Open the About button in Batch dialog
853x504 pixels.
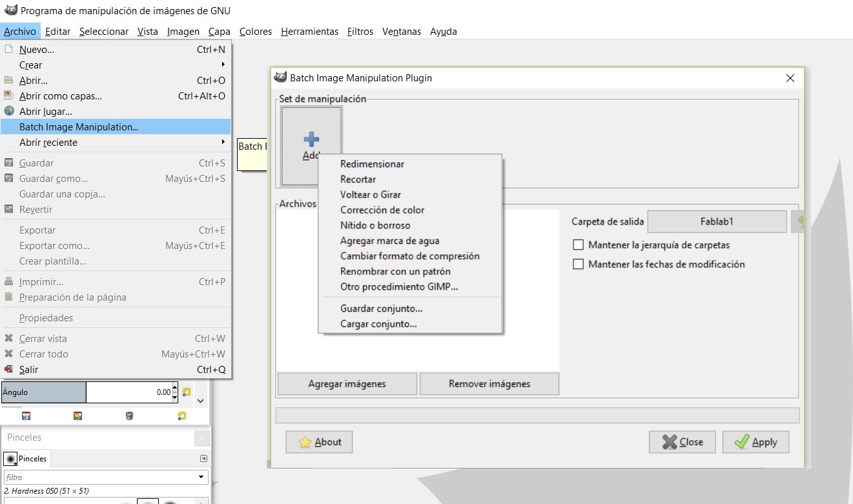(319, 442)
